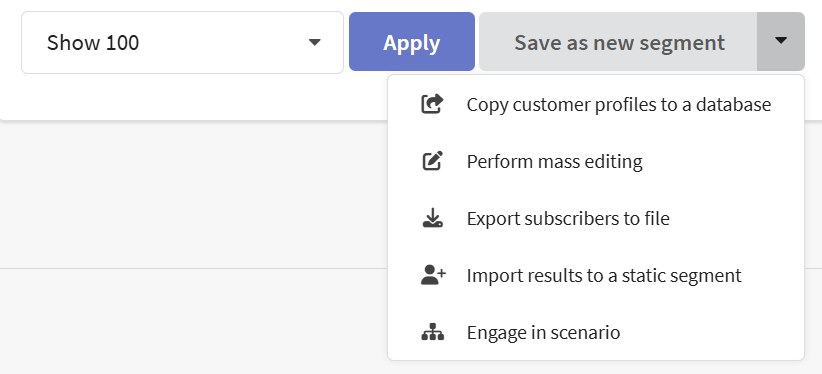The image size is (822, 374).
Task: Open the Show 100 page size dropdown
Action: coord(182,42)
